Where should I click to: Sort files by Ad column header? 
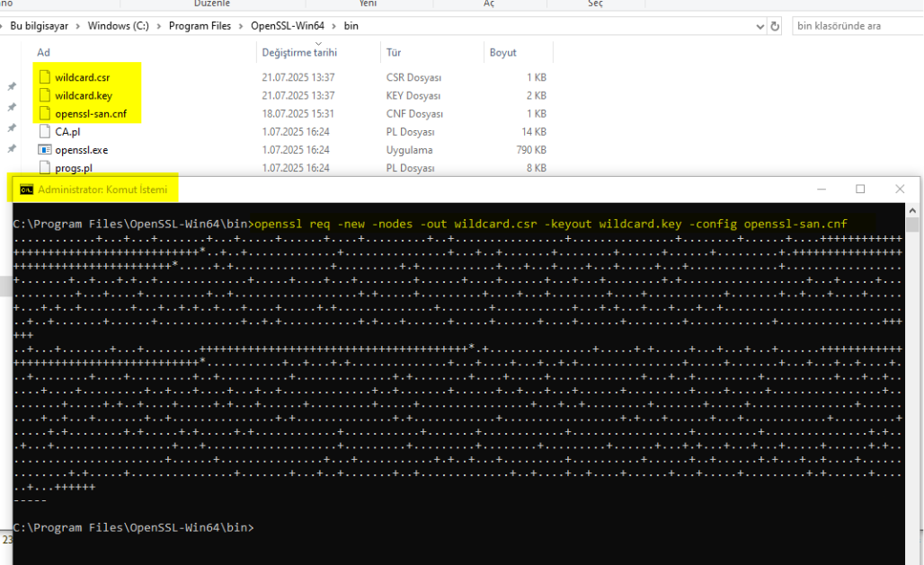pos(44,52)
